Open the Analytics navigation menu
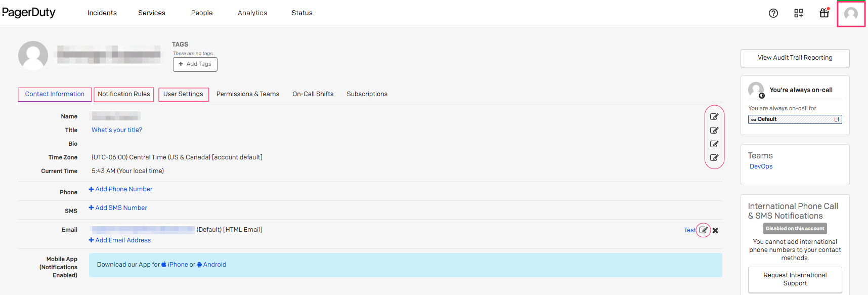Screen dimensions: 868x295 tap(252, 13)
